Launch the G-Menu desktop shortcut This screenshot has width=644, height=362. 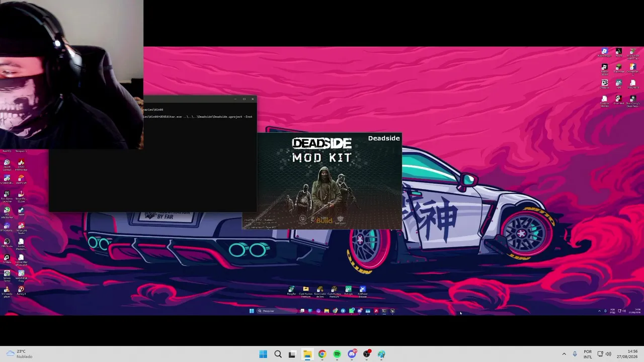pos(7,259)
